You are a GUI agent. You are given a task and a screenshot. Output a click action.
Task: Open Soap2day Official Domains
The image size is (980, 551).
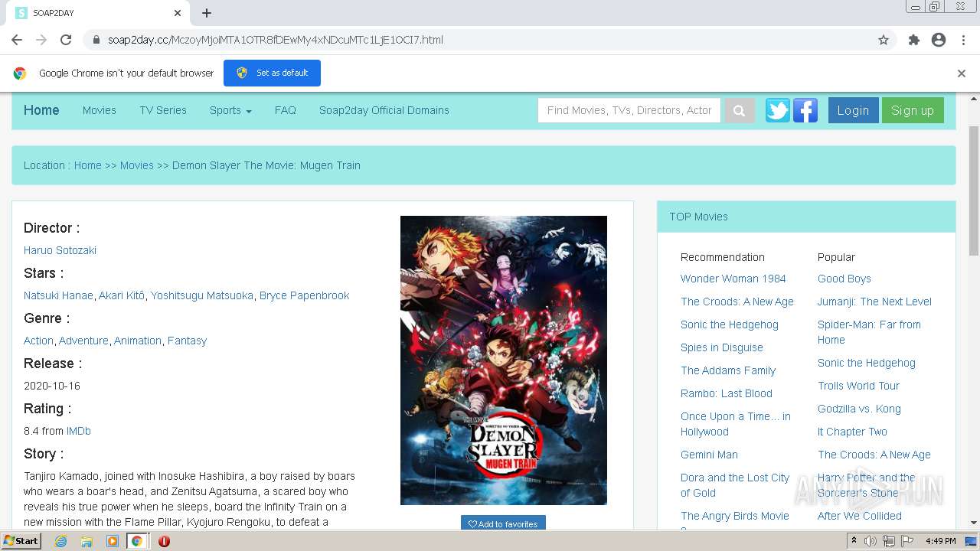(384, 110)
